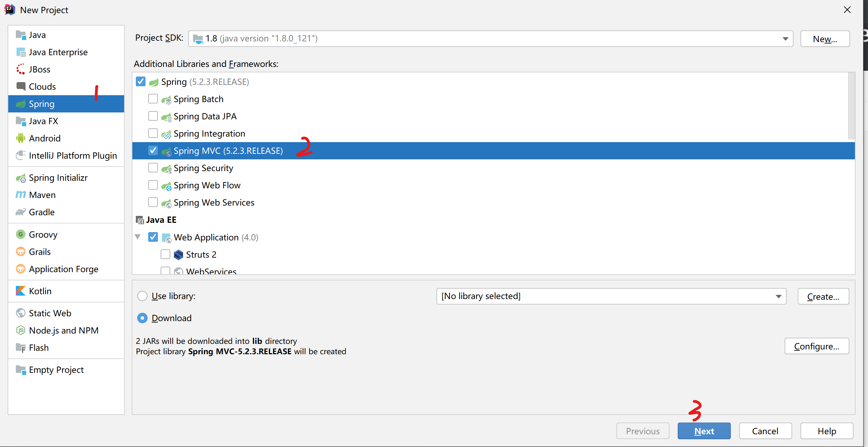Collapse the Web Application tree node
Screen dimensions: 868x447
pos(138,237)
